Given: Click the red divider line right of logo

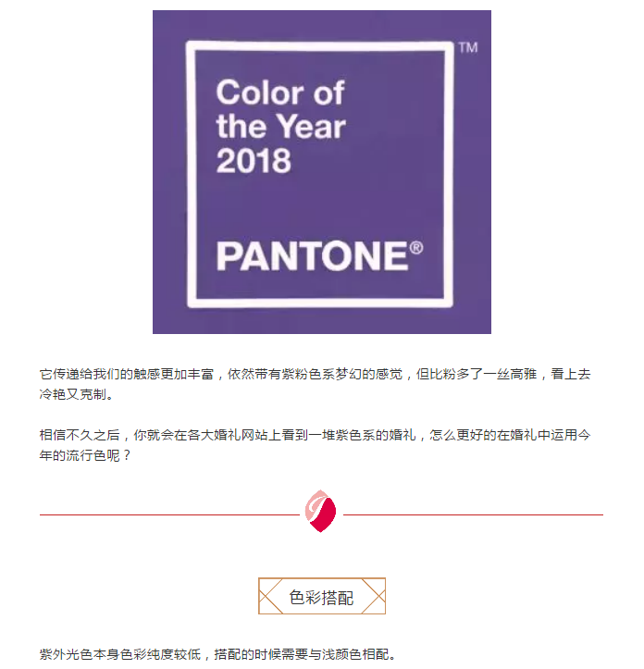Looking at the screenshot, I should tap(474, 514).
